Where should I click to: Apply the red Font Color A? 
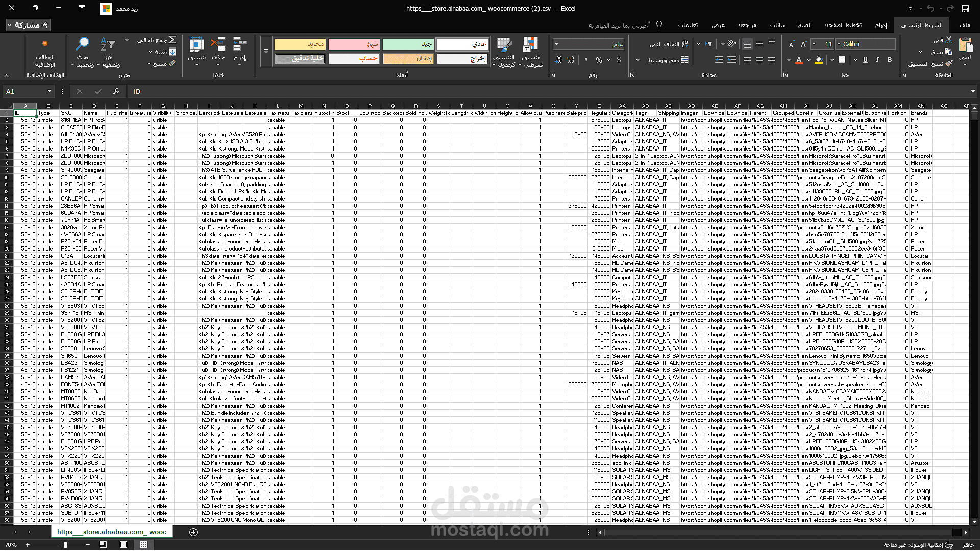pyautogui.click(x=799, y=60)
